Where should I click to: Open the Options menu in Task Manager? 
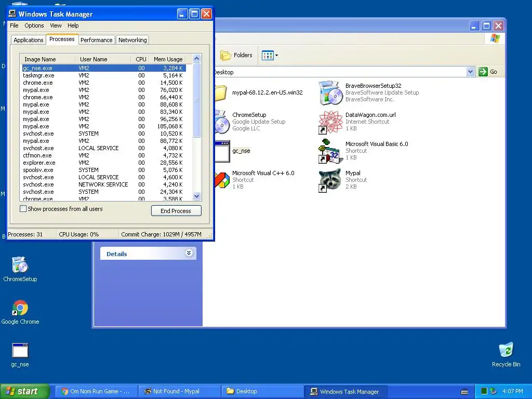(x=34, y=25)
